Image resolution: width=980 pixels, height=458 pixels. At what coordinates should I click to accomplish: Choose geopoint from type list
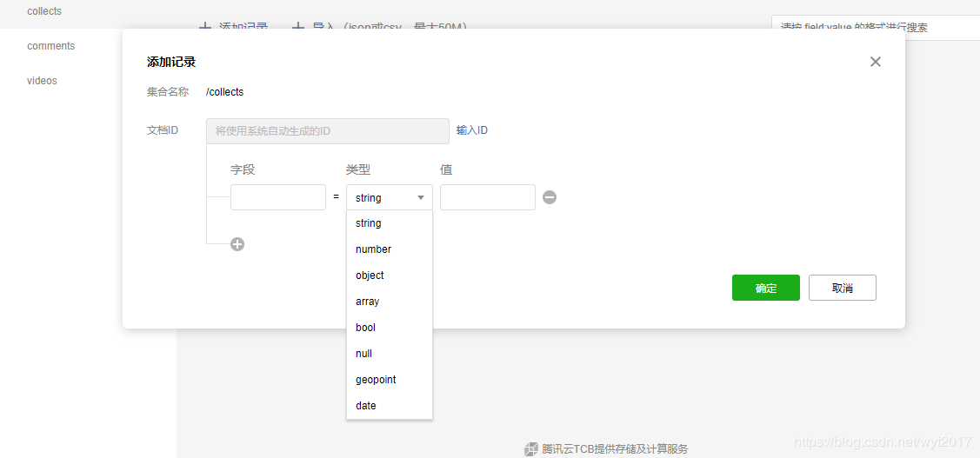point(390,379)
